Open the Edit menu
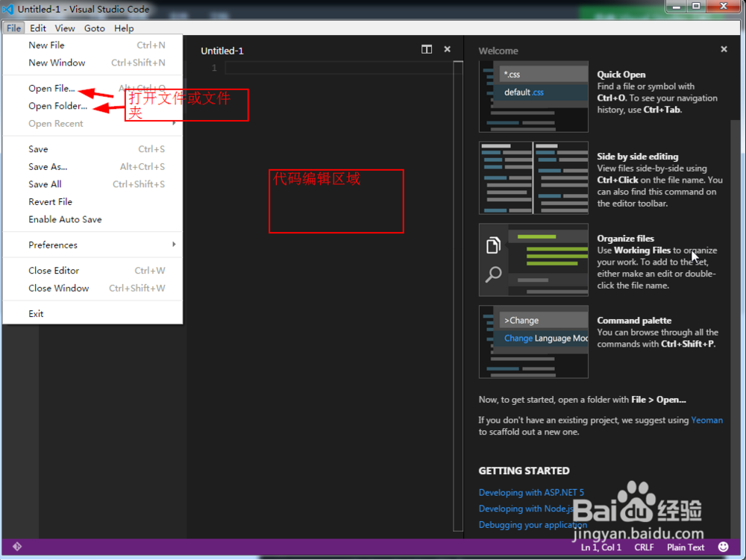This screenshot has width=746, height=560. coord(38,28)
